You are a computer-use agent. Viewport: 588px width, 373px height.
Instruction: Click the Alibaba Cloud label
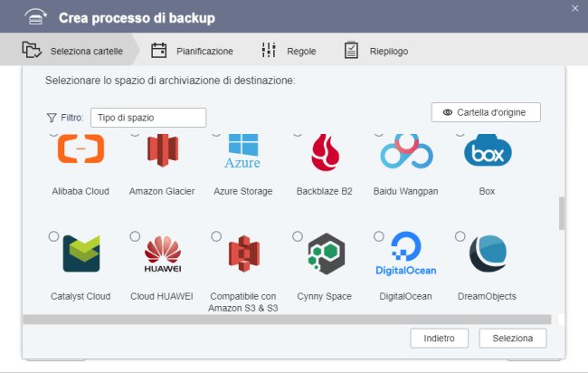81,191
